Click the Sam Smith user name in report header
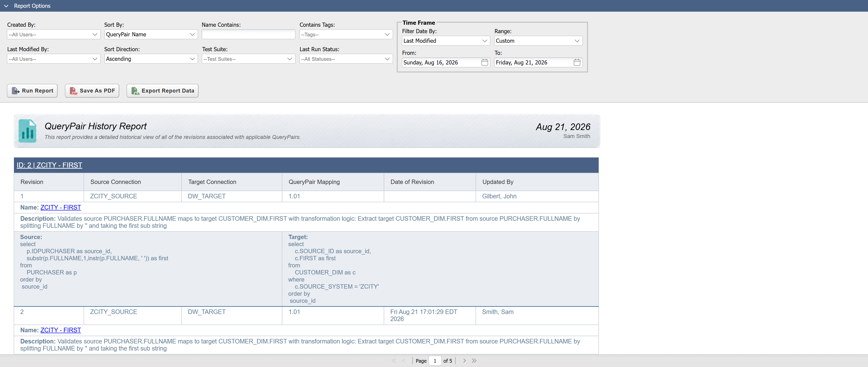The height and width of the screenshot is (367, 868). [577, 136]
